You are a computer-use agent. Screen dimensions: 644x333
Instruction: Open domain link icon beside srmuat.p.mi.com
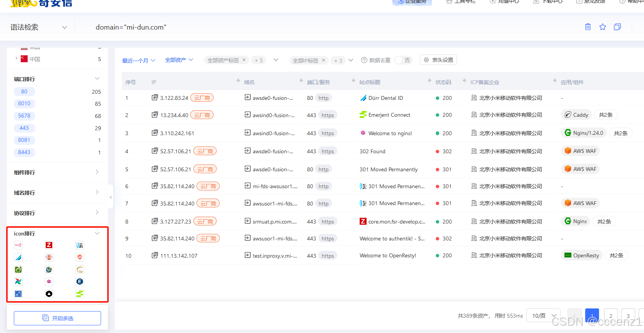[247, 221]
